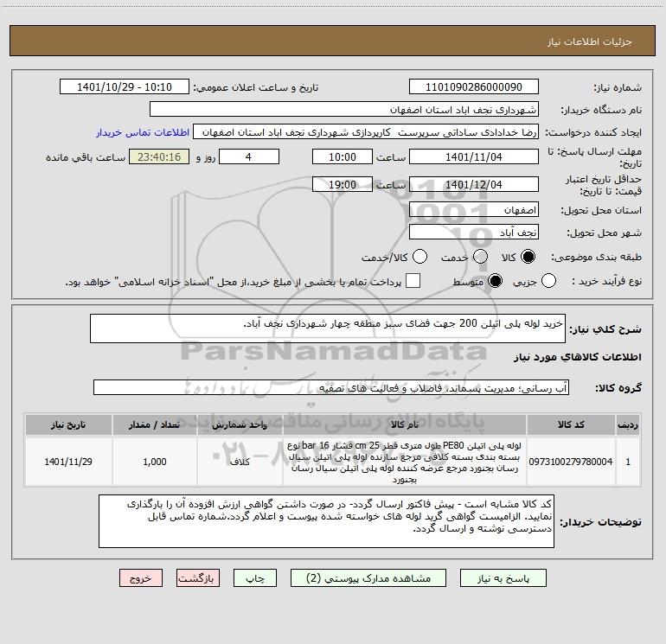
Task: Click the جزئیات اطلاعات نیاز header title
Action: click(590, 41)
